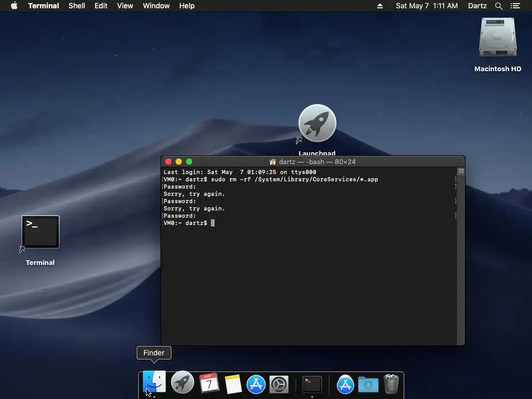
Task: Click the Last login line in Terminal
Action: [240, 172]
